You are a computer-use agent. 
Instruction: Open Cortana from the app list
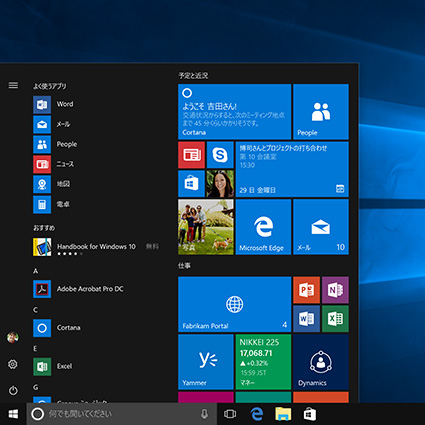click(x=57, y=328)
